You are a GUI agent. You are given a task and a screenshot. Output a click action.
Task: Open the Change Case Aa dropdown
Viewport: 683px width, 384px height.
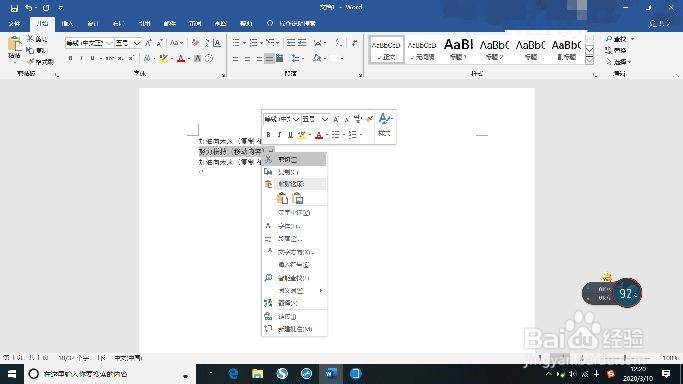pos(176,43)
